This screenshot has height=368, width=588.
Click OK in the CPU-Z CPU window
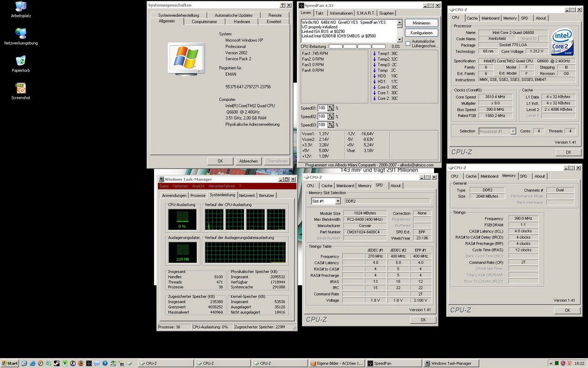[x=568, y=152]
